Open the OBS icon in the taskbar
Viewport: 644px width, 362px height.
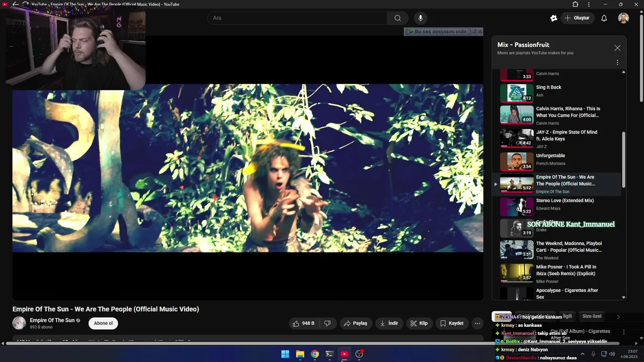coord(359,354)
